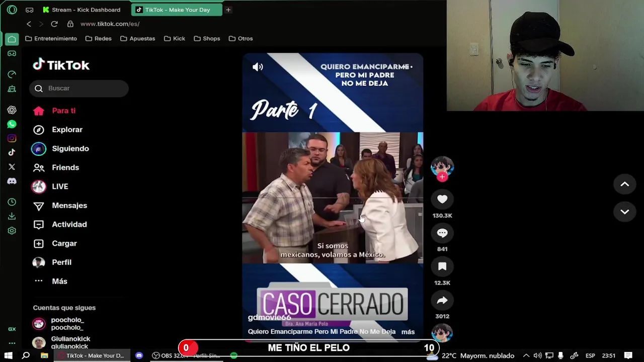Open creator avatar beside the video
644x362 pixels.
click(x=442, y=166)
